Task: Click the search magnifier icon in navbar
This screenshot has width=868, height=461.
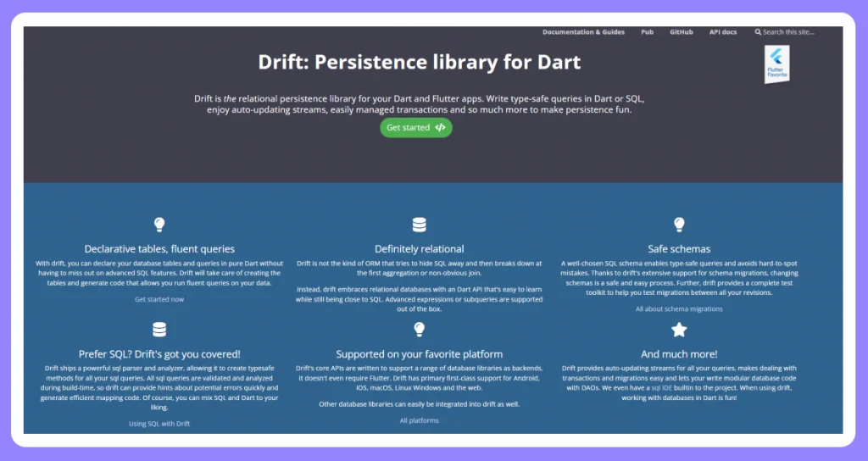Action: pos(758,32)
